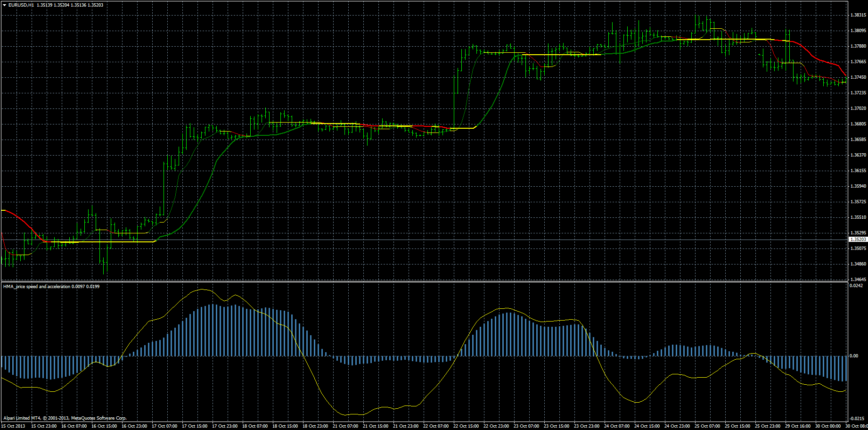Click the 1.37665 price axis label

point(858,62)
